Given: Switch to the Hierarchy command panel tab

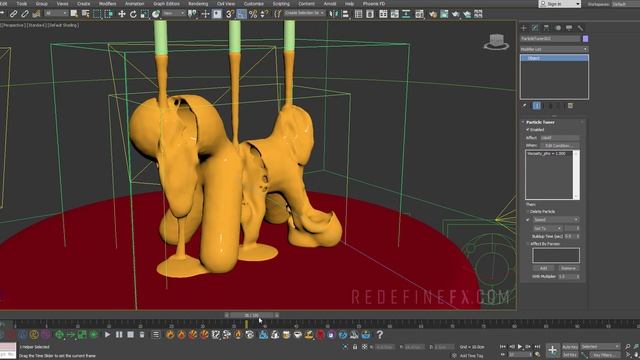Looking at the screenshot, I should 546,28.
